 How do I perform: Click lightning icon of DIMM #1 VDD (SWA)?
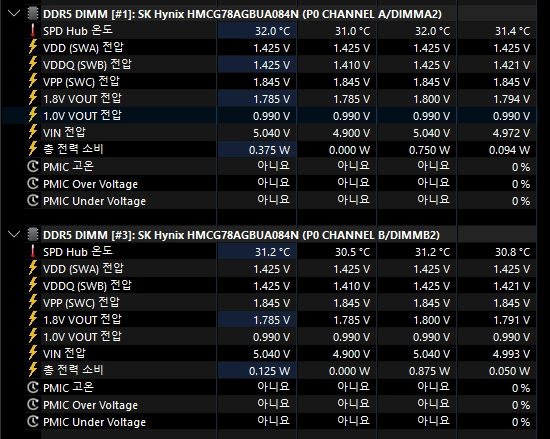tap(33, 47)
